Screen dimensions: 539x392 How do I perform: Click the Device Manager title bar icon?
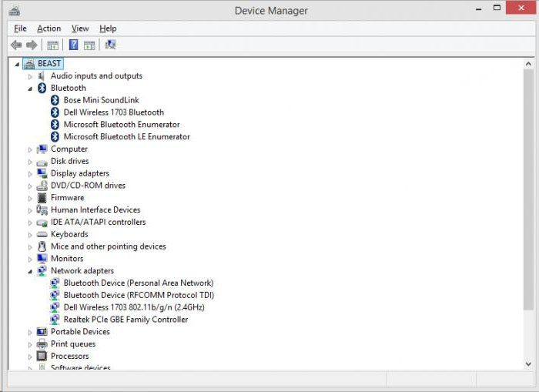pos(15,11)
